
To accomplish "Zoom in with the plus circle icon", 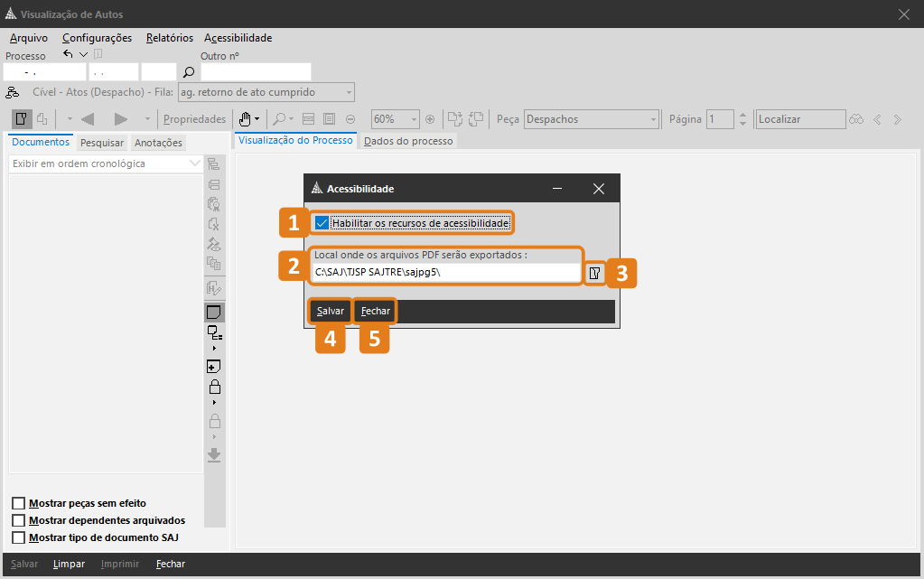I will (430, 119).
